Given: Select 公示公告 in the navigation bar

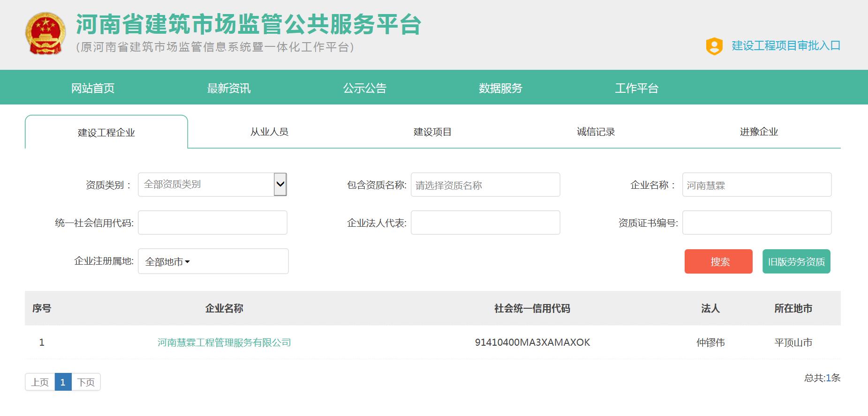Looking at the screenshot, I should pos(365,88).
